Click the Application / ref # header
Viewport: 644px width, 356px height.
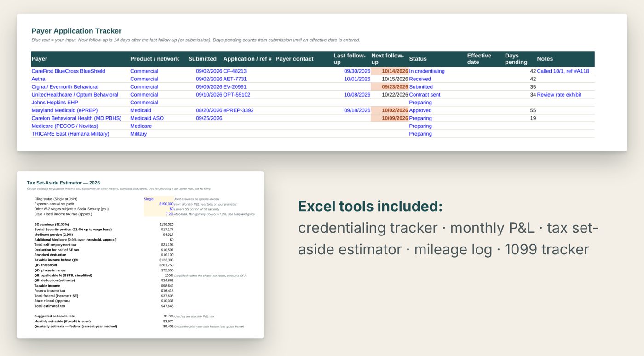(247, 59)
